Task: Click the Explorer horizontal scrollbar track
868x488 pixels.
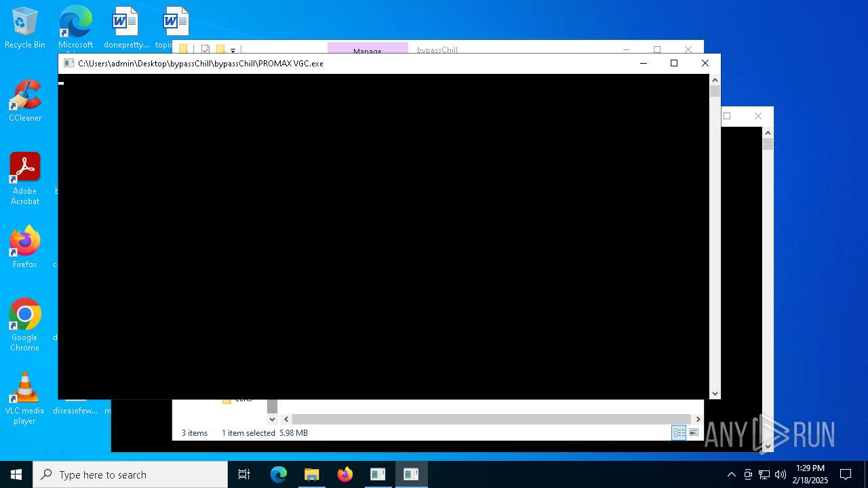Action: click(x=492, y=420)
